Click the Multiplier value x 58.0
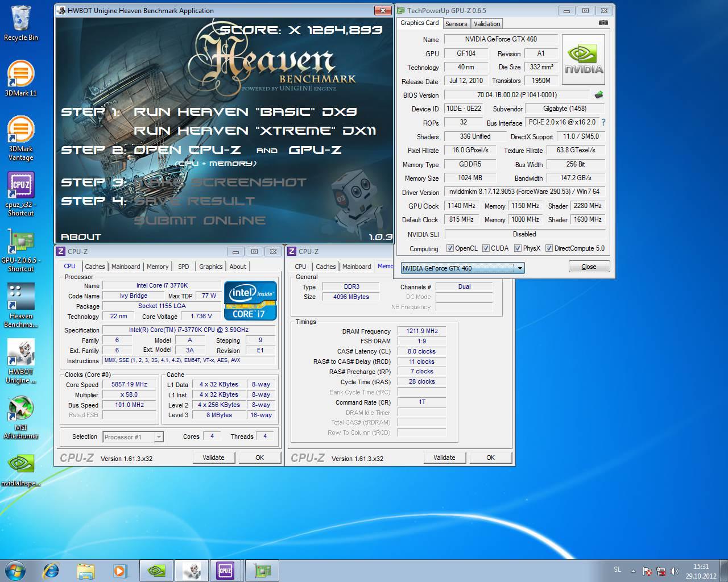728x582 pixels. coord(129,395)
